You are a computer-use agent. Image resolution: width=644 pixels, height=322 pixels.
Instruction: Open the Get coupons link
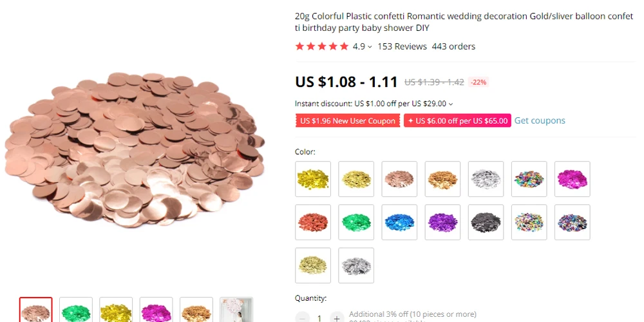540,120
